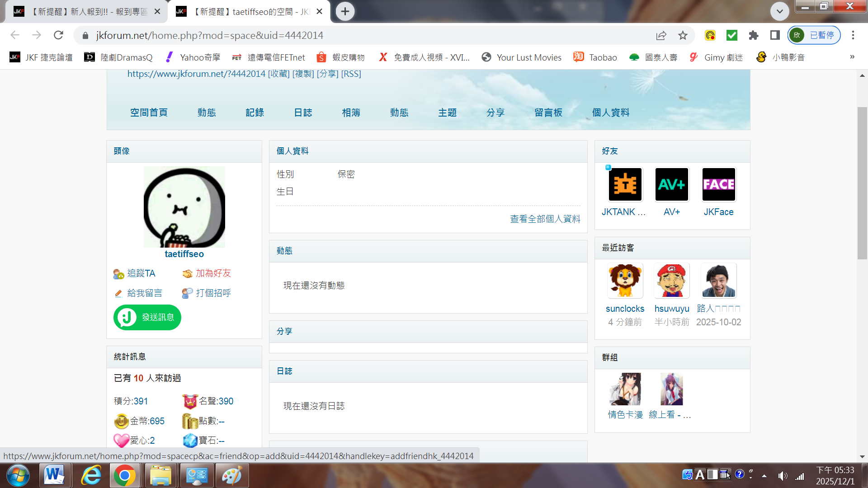
Task: Click the add-as-friend handshake icon
Action: (x=187, y=274)
